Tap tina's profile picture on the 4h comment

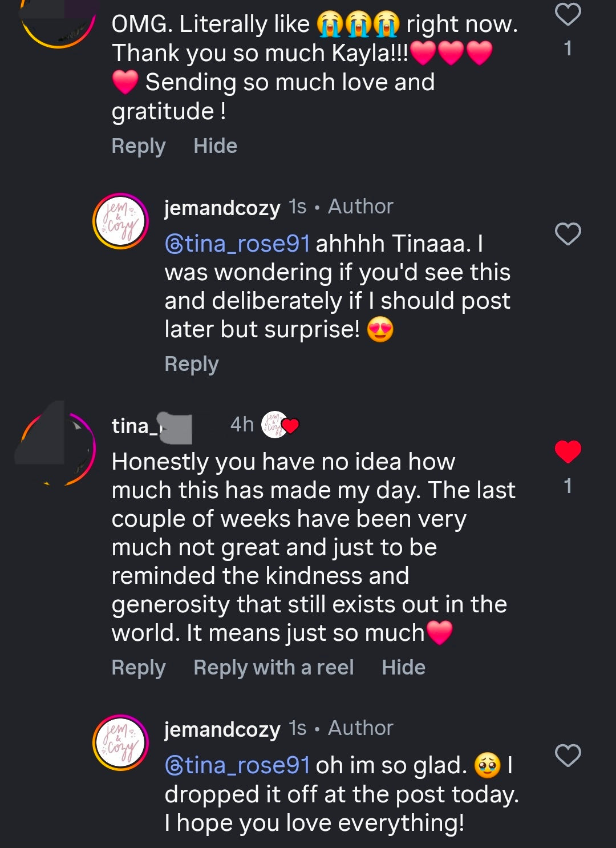click(58, 449)
